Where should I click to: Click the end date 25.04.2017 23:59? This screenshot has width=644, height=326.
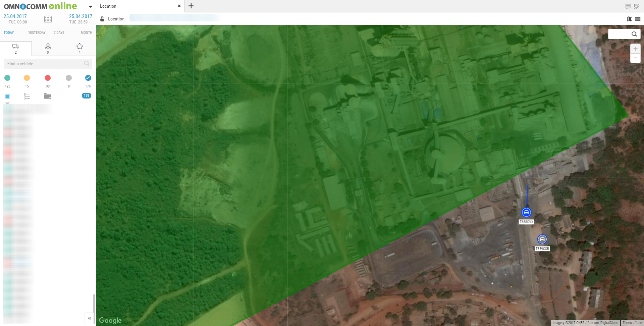pos(80,19)
